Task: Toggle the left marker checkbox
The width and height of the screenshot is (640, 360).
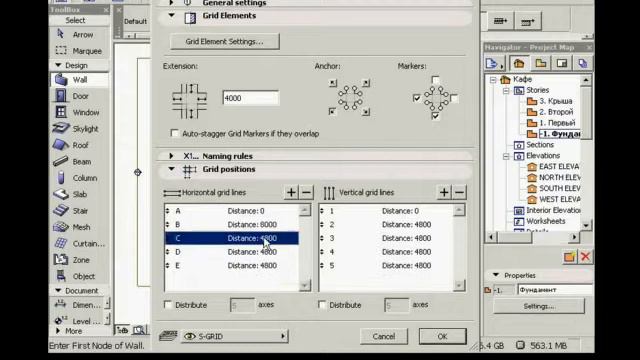Action: (416, 98)
